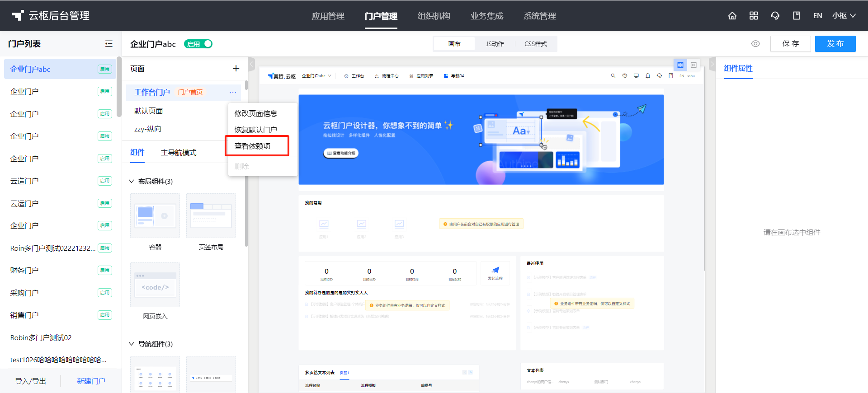868x393 pixels.
Task: Switch to 组件 tab
Action: click(x=137, y=152)
